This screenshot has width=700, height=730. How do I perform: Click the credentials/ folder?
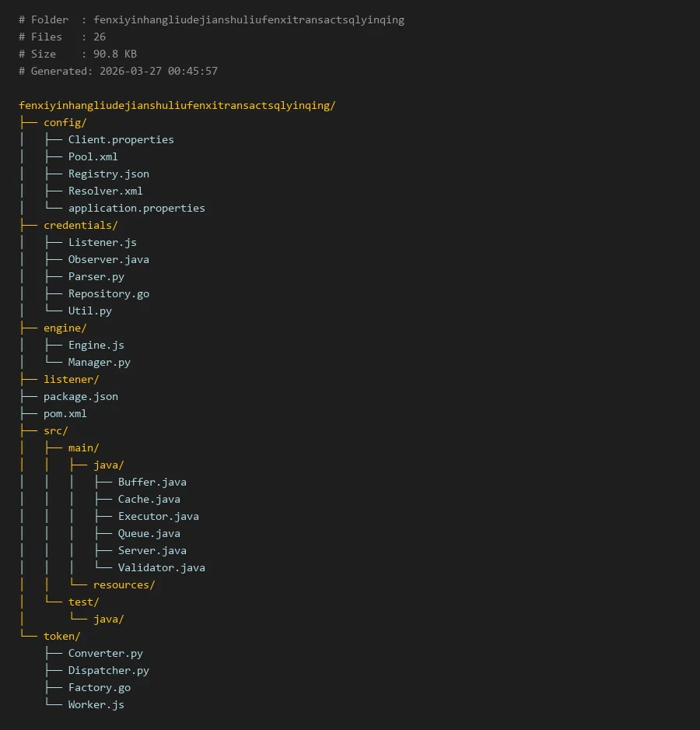80,225
